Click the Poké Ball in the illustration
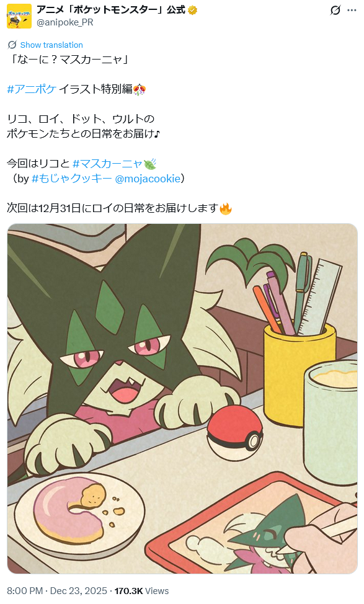This screenshot has height=604, width=364. pos(234,432)
